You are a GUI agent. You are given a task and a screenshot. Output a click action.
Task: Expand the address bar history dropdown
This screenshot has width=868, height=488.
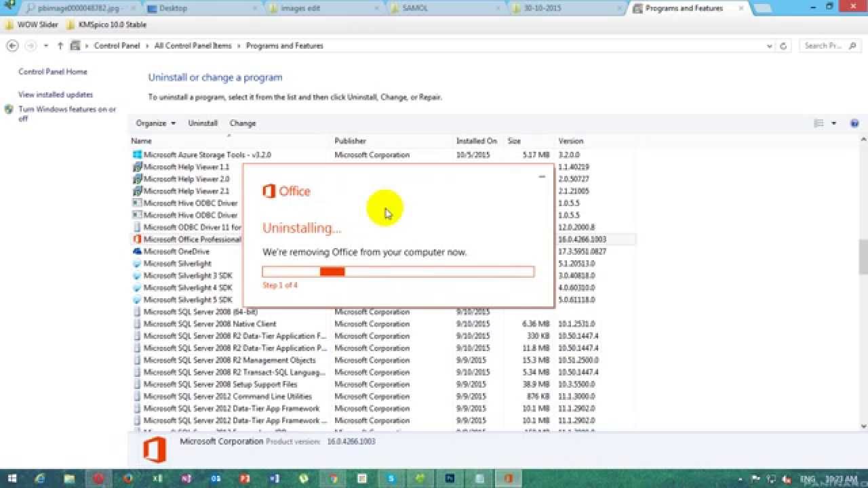[769, 46]
